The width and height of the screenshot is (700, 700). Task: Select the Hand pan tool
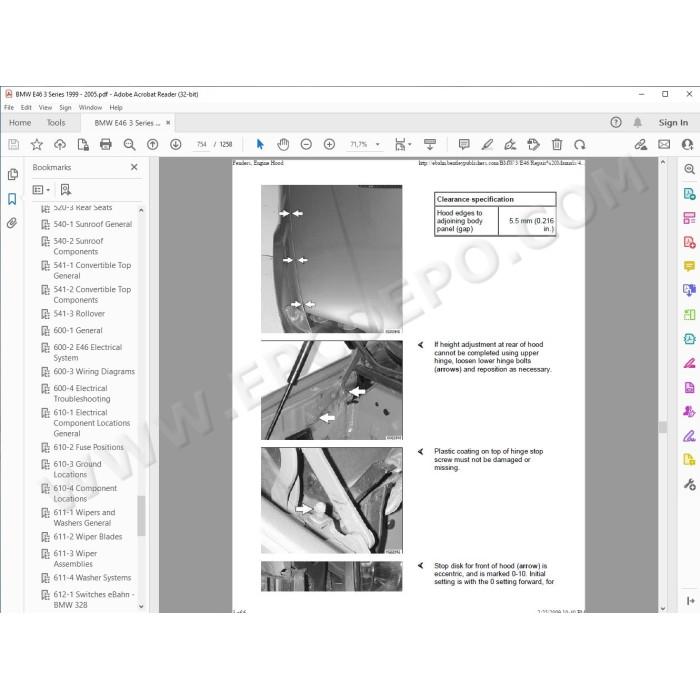pyautogui.click(x=283, y=144)
